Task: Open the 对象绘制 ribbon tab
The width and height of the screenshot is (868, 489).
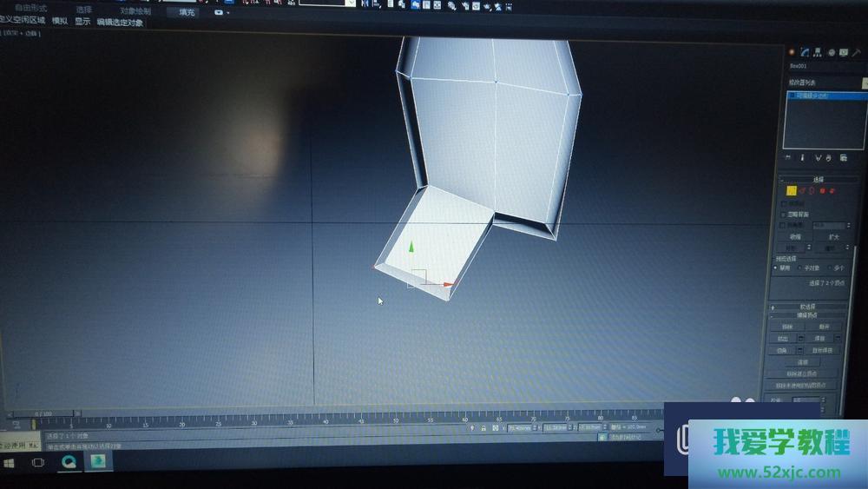Action: (x=135, y=11)
